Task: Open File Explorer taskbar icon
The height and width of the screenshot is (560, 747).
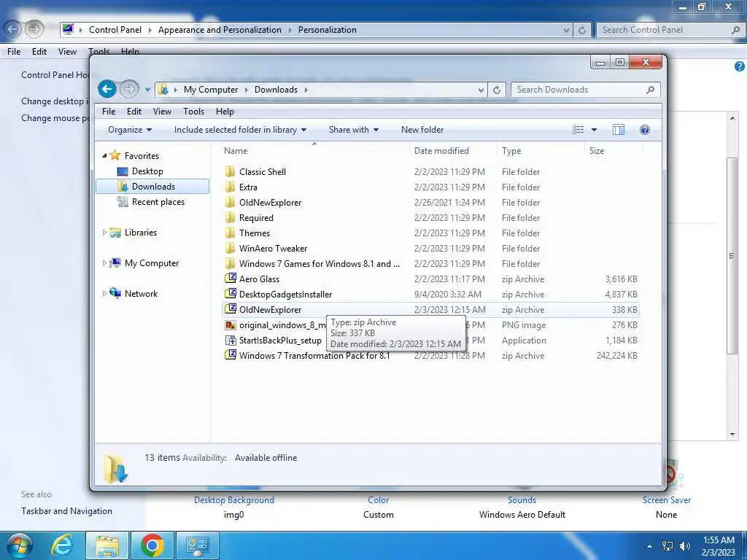Action: [x=107, y=545]
